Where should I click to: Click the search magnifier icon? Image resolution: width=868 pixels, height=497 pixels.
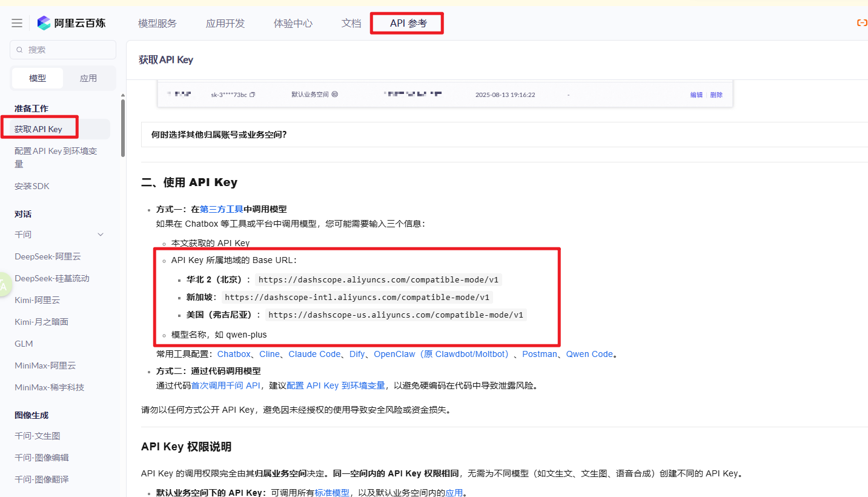[x=20, y=50]
